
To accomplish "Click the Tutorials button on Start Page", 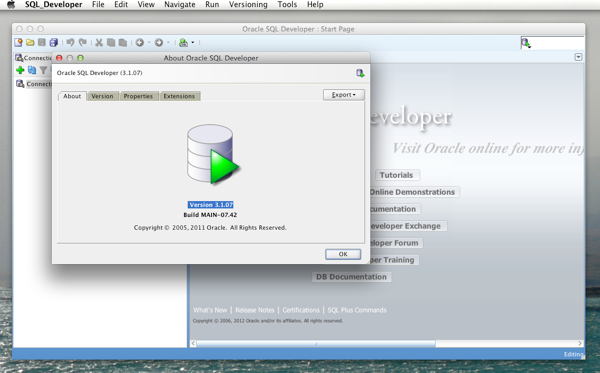I will [397, 175].
